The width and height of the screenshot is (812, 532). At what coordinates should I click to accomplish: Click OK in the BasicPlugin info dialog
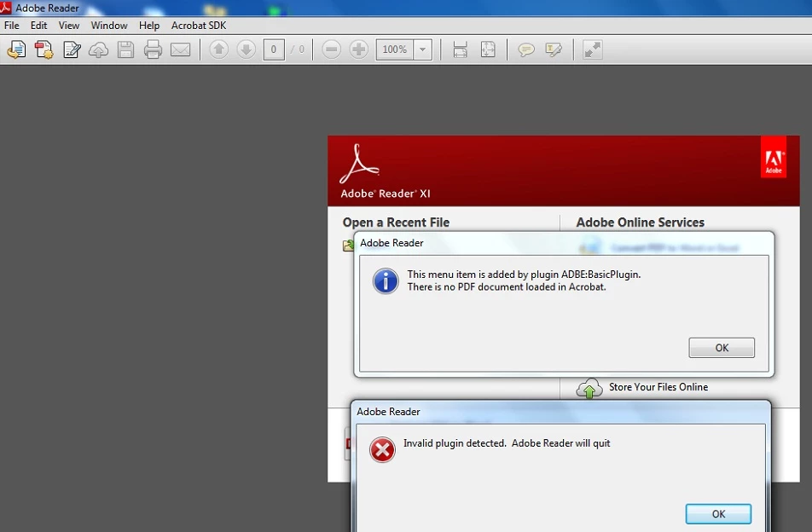click(722, 348)
